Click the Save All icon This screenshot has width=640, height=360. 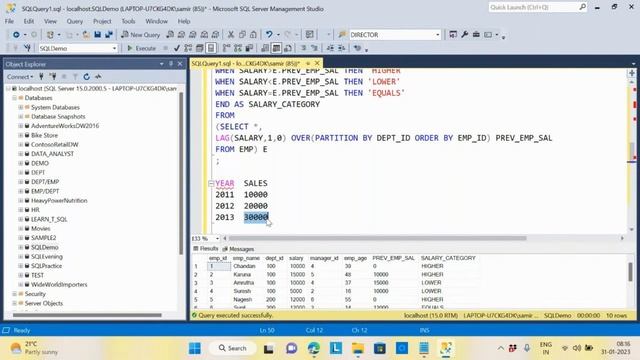click(x=109, y=35)
